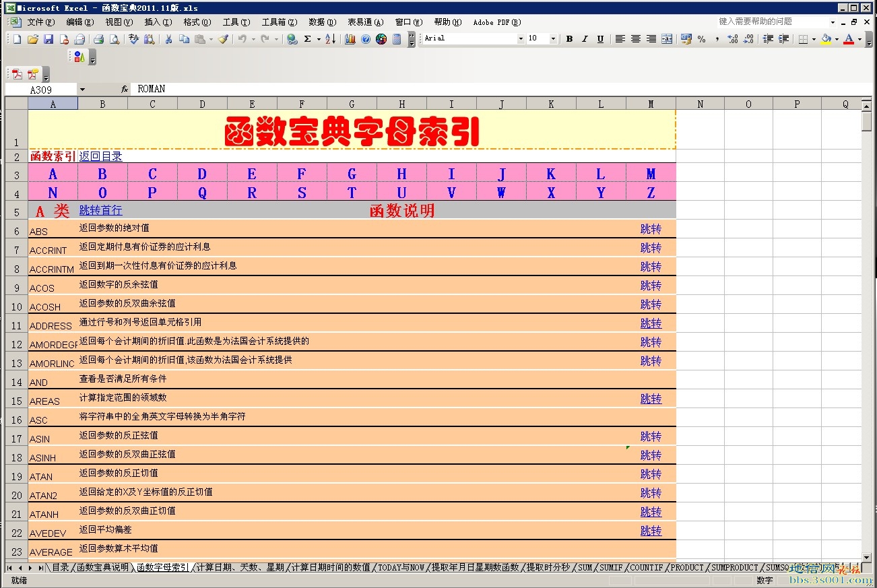
Task: Click the 跳转 link in the ADDRESS row
Action: 651,323
